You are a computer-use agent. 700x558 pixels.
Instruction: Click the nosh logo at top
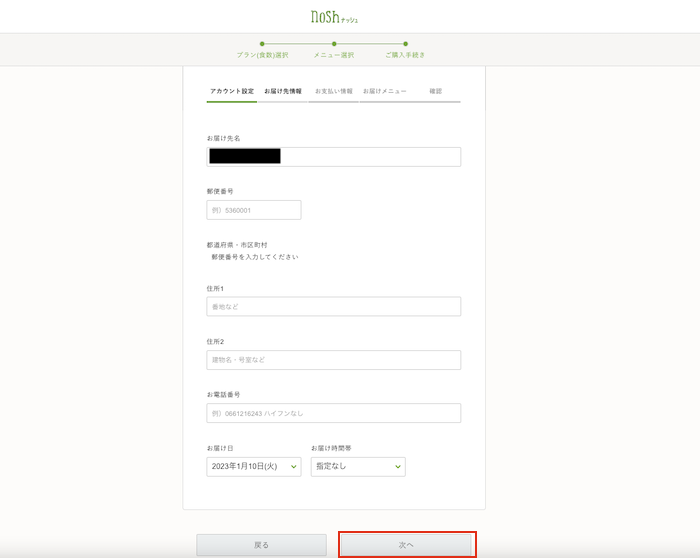click(334, 17)
